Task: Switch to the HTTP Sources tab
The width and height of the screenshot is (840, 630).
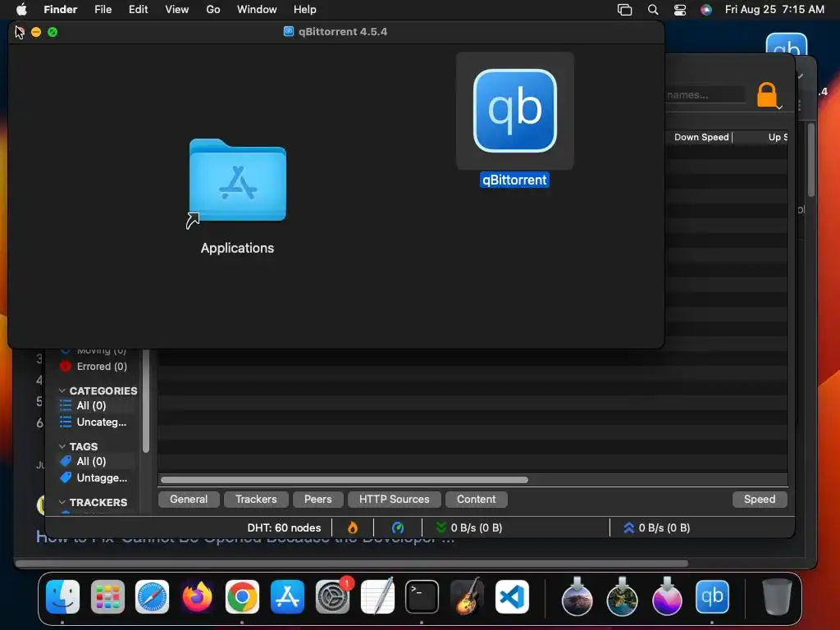Action: click(394, 500)
